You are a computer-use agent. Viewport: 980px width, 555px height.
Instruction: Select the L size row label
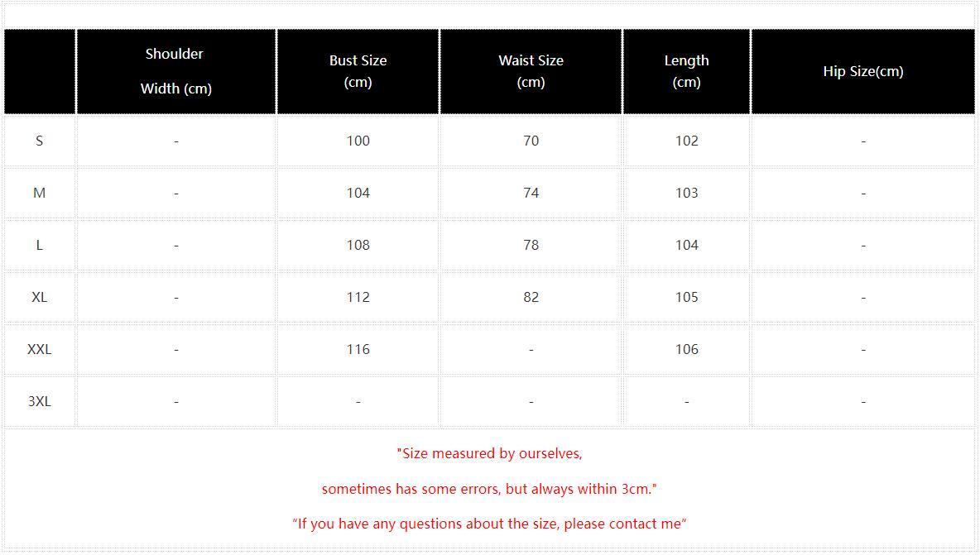pyautogui.click(x=40, y=246)
